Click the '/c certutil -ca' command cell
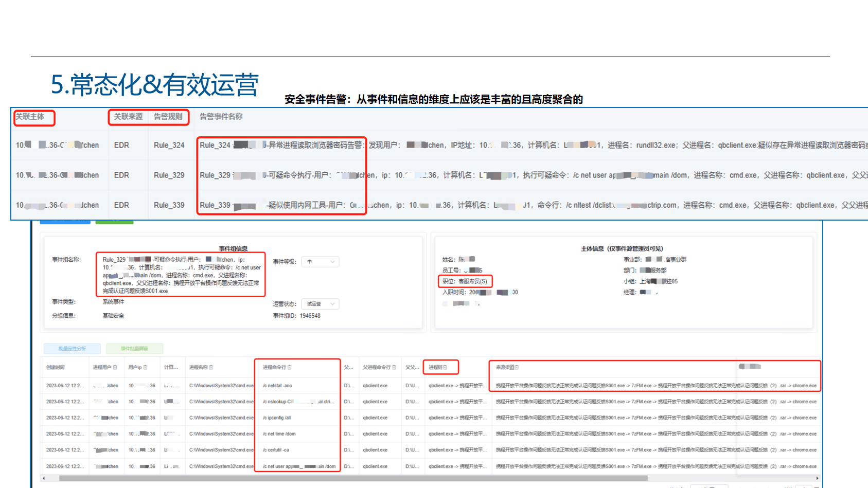Screen dimensions: 868x488 (276, 450)
